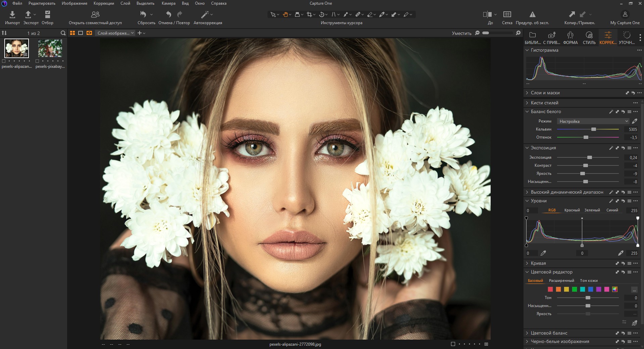Viewport: 644px width, 349px height.
Task: Click the Reset adjustments icon
Action: tap(143, 14)
